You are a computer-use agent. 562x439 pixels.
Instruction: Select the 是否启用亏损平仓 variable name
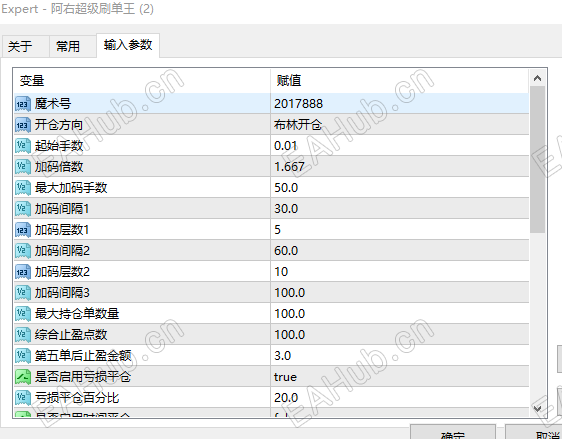click(x=83, y=377)
